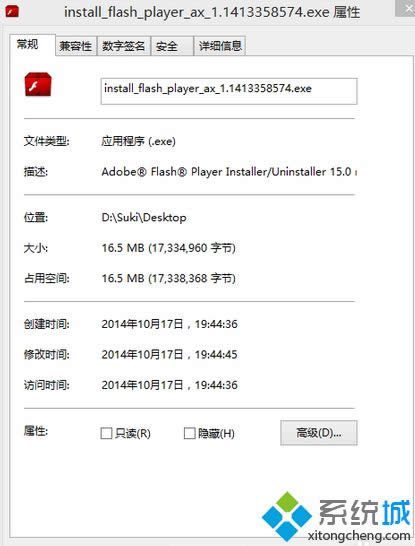This screenshot has width=415, height=546.
Task: Click the 修改时间 label
Action: pos(47,354)
